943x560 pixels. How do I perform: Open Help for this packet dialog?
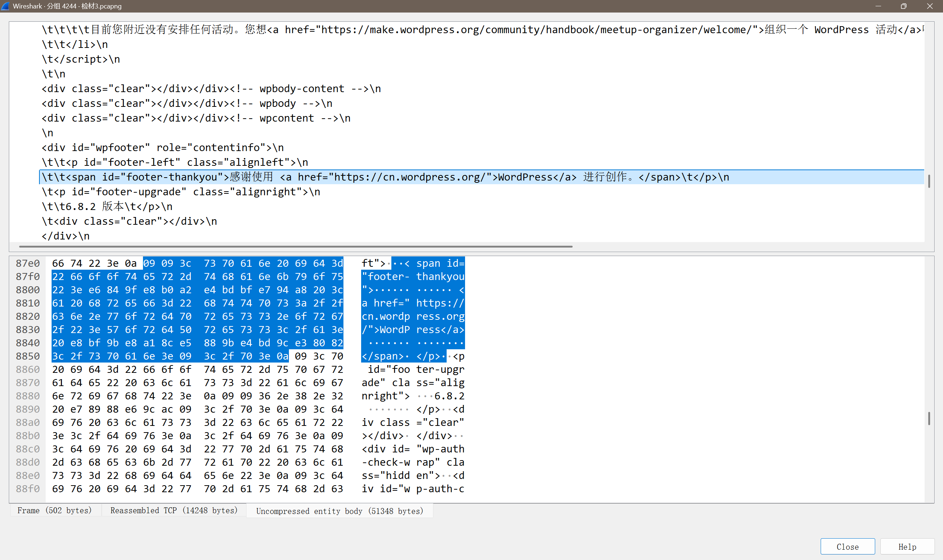[x=907, y=546]
